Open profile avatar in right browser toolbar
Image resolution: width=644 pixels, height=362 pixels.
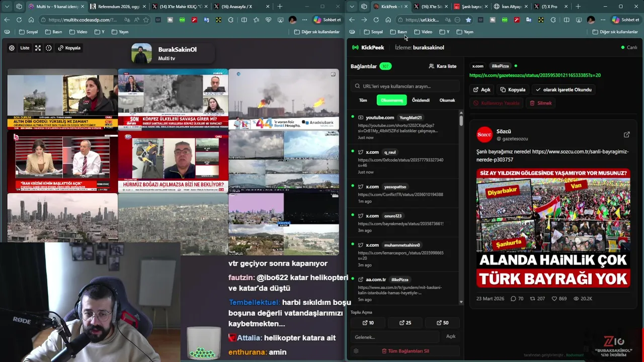[591, 20]
